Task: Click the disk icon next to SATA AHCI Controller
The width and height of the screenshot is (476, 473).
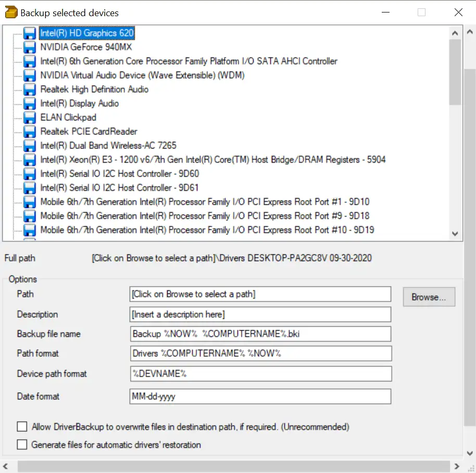Action: 30,61
